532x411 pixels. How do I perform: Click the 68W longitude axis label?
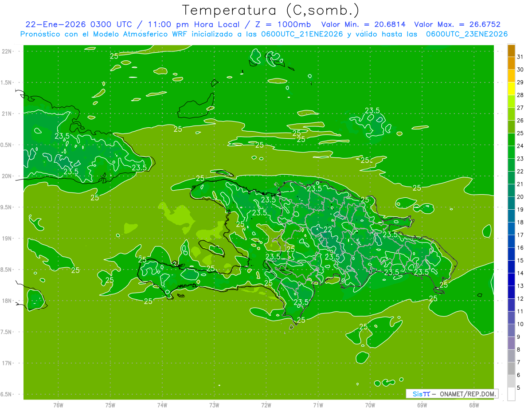(x=474, y=405)
